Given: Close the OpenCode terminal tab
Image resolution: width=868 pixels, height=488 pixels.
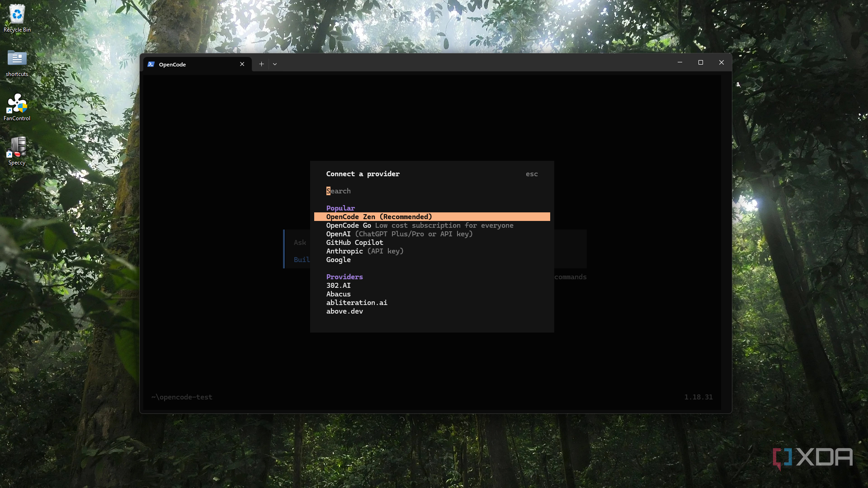Looking at the screenshot, I should pyautogui.click(x=242, y=64).
